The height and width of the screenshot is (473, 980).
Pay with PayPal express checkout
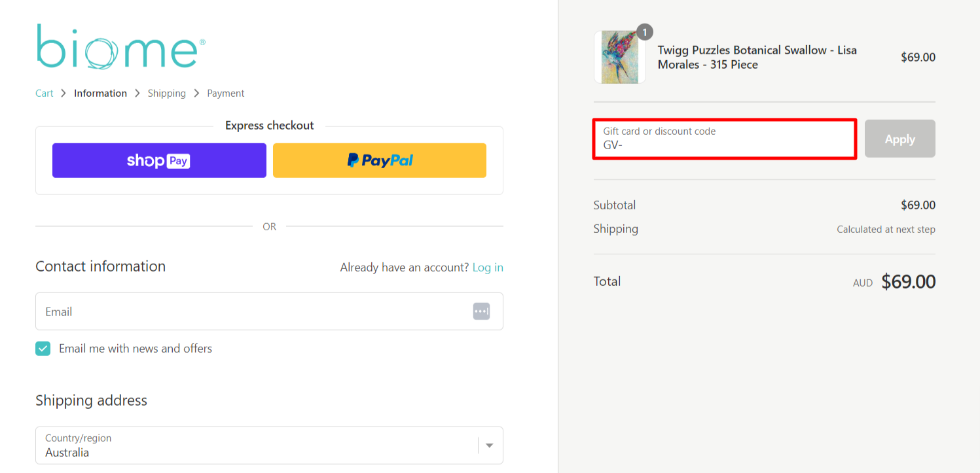pos(380,160)
